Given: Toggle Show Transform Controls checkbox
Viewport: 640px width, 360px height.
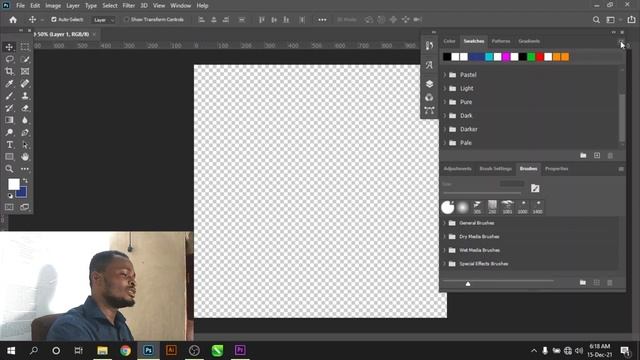Looking at the screenshot, I should (127, 20).
